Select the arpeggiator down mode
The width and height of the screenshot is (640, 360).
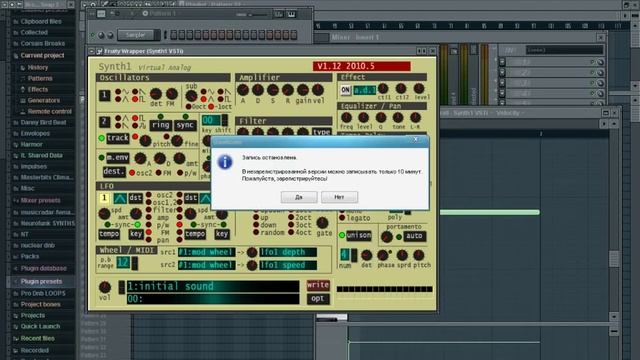point(256,225)
